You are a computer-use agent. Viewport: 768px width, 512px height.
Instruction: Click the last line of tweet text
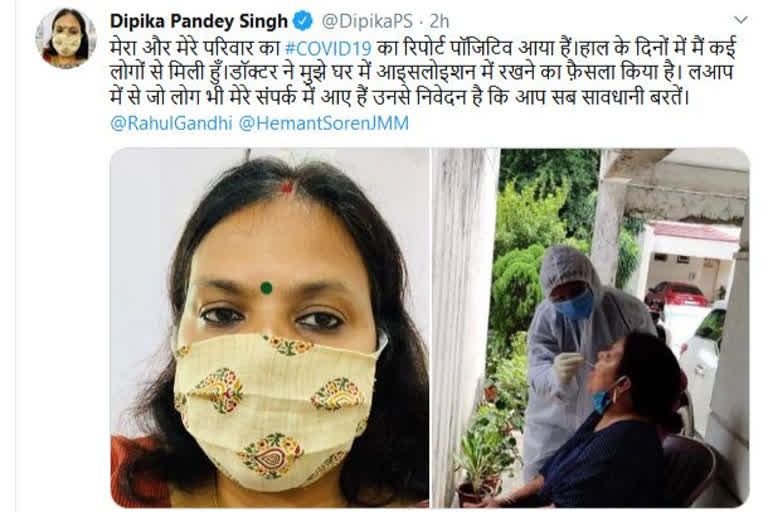[x=400, y=97]
